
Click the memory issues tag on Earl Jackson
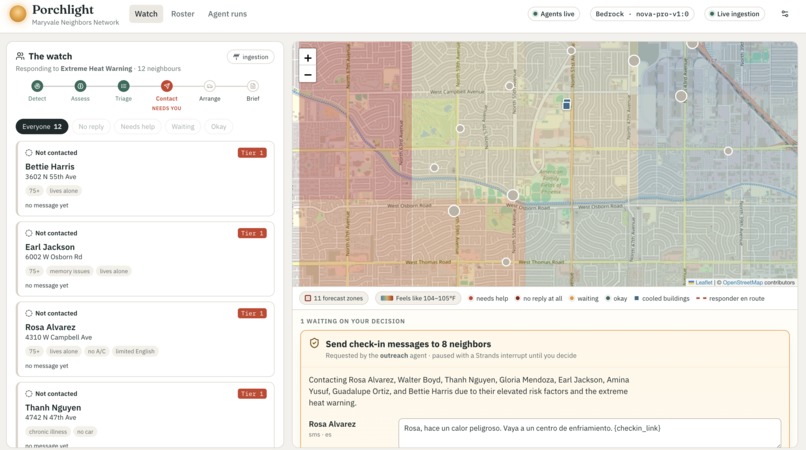click(x=70, y=271)
